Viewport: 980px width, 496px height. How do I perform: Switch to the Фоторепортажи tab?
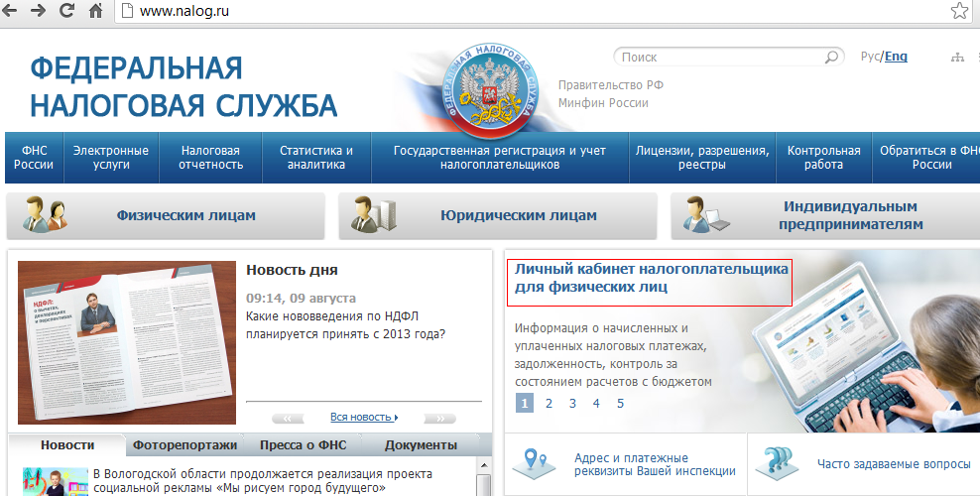pos(185,445)
